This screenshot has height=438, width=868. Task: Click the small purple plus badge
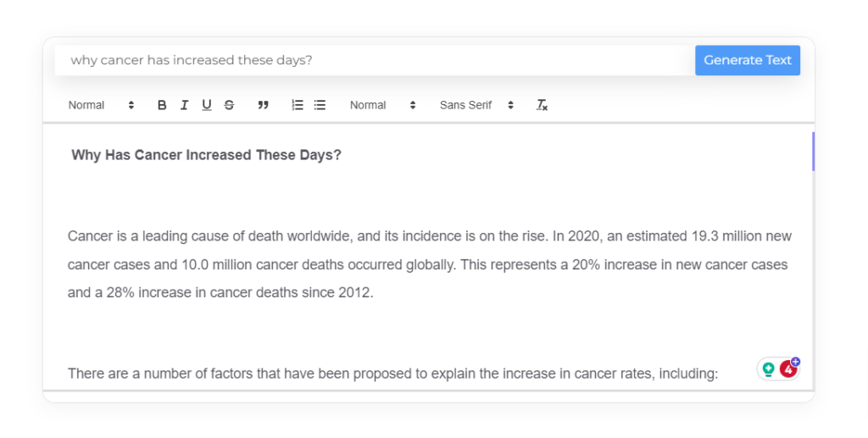(795, 362)
